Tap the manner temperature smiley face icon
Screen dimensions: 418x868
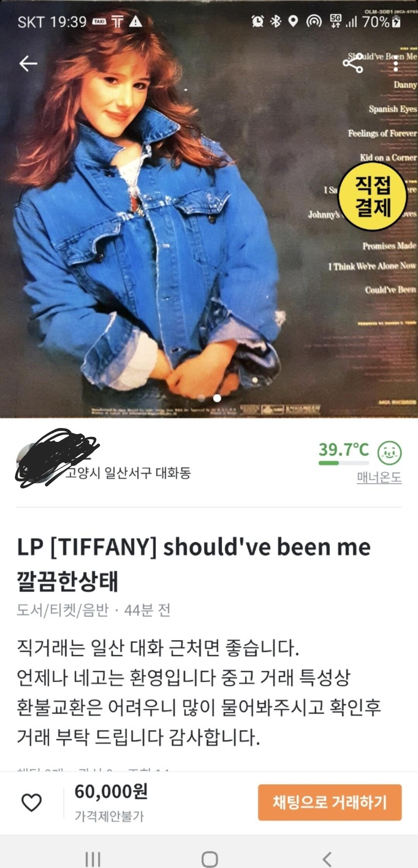pyautogui.click(x=389, y=452)
